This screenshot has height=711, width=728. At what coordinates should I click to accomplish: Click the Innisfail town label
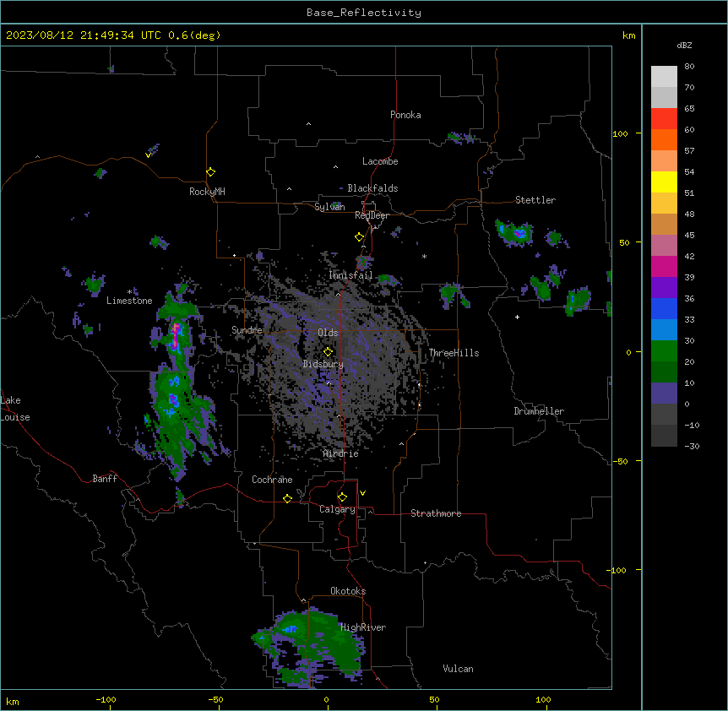click(x=350, y=275)
